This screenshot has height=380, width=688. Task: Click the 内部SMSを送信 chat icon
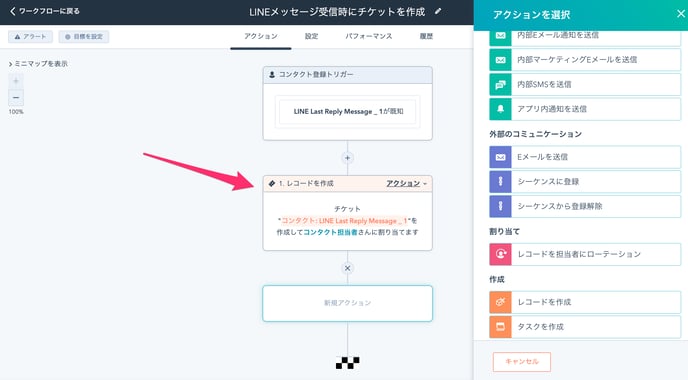pos(500,84)
